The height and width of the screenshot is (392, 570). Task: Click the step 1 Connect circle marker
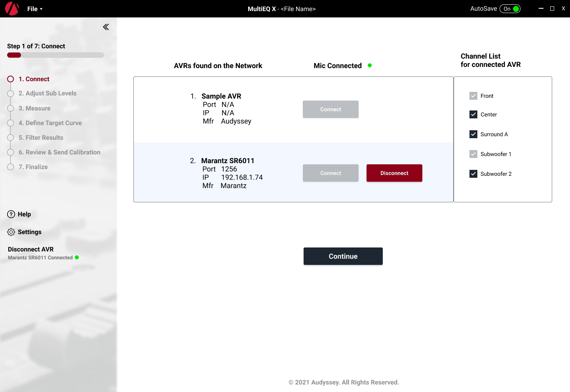[x=11, y=79]
